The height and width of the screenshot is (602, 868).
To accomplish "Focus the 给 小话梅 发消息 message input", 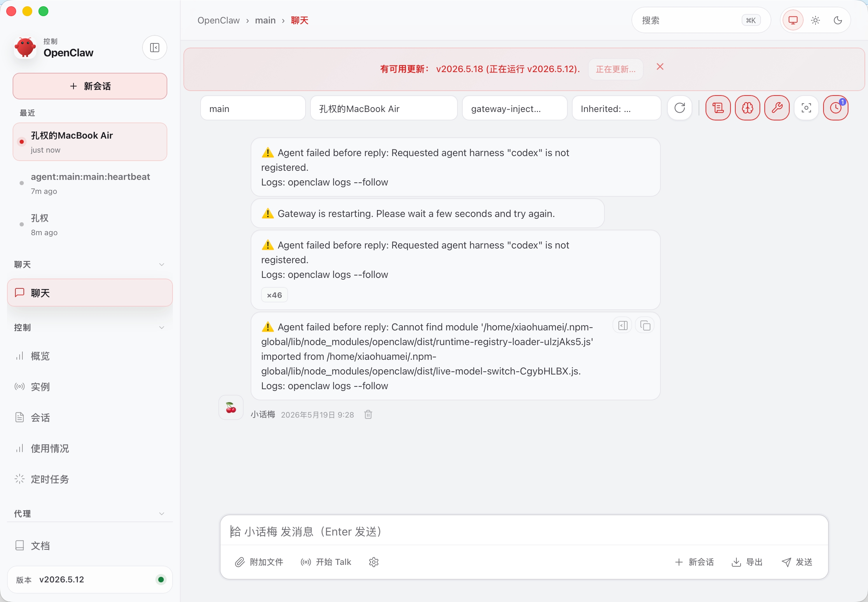I will click(524, 531).
